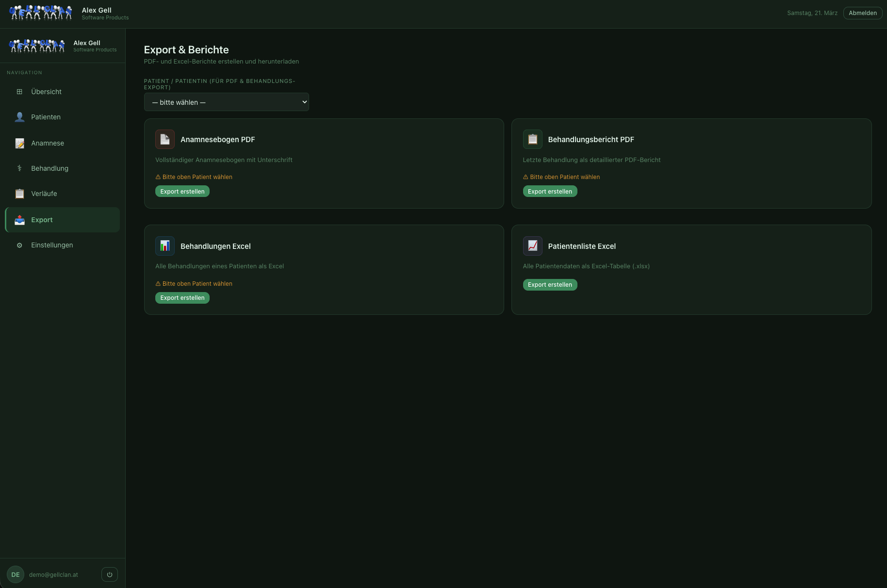Switch to Behandlung navigation item
The image size is (887, 588).
pos(63,168)
